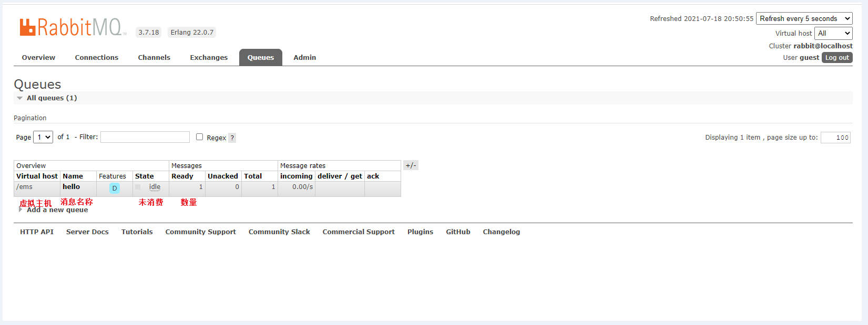Open the Commercial Support link
Image resolution: width=868 pixels, height=325 pixels.
click(359, 232)
